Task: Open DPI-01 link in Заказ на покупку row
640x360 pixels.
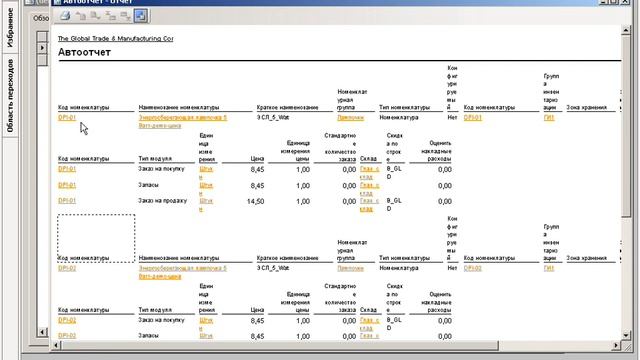Action: pos(67,169)
